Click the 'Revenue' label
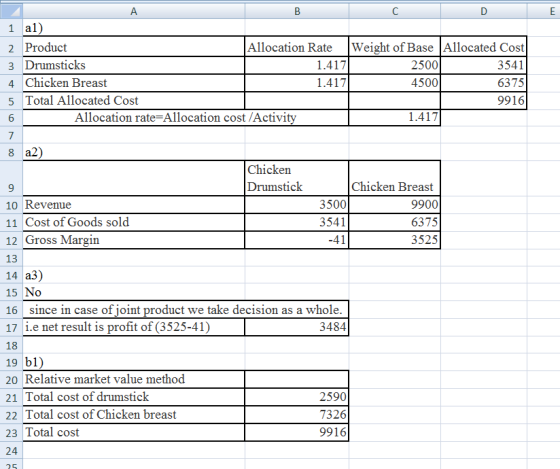The width and height of the screenshot is (560, 469). click(134, 205)
